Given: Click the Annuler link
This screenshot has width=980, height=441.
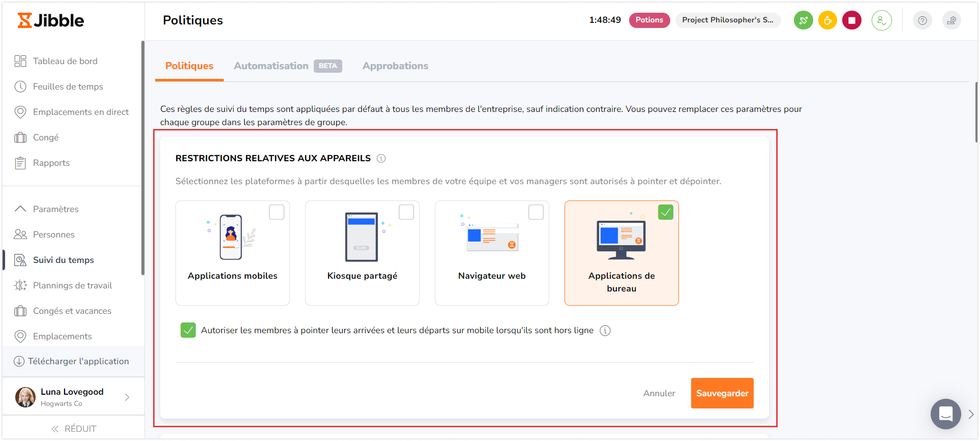Looking at the screenshot, I should pyautogui.click(x=659, y=393).
